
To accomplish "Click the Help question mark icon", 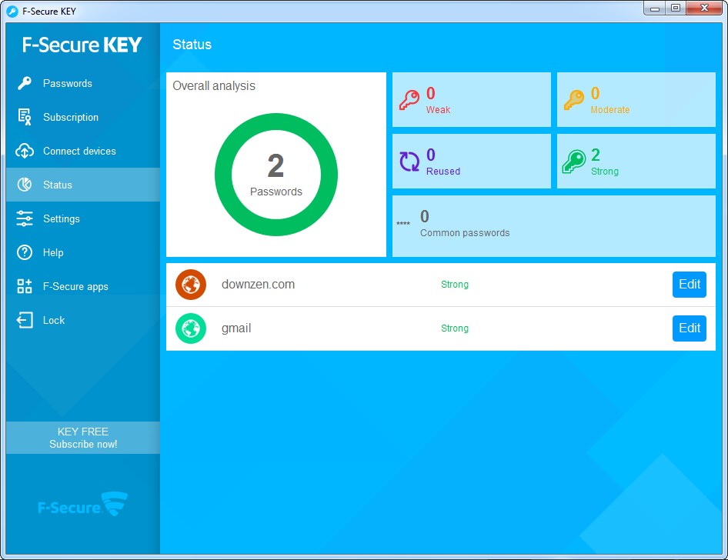I will pyautogui.click(x=25, y=252).
